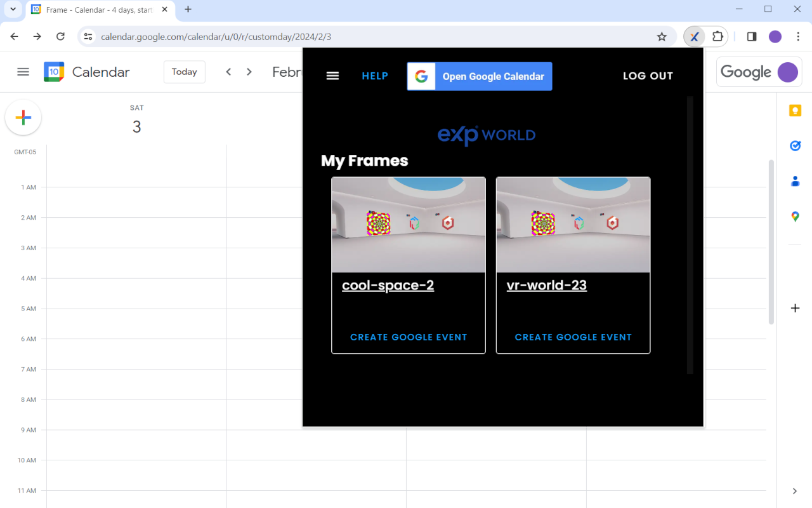Click the calendar page scrollbar
The image size is (812, 508).
(771, 241)
